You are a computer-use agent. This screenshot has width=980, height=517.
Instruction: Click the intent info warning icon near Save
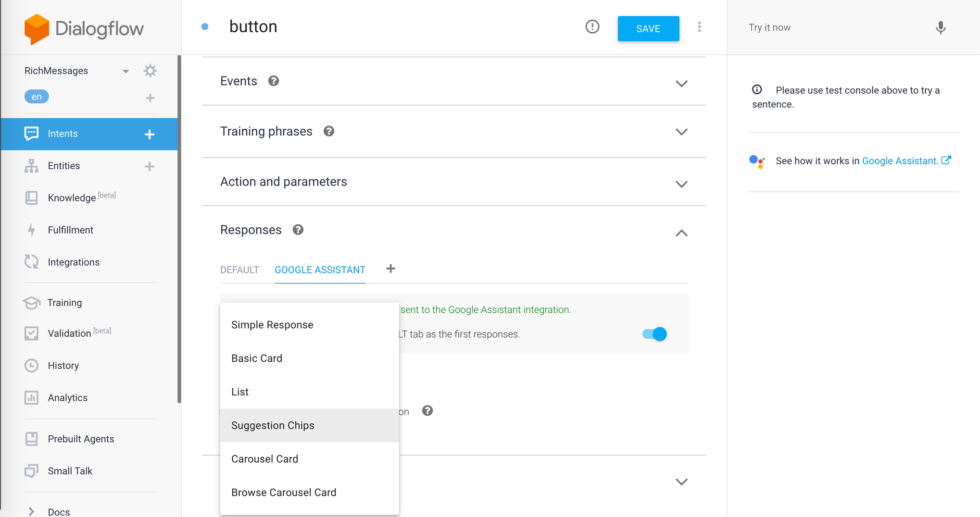(592, 27)
